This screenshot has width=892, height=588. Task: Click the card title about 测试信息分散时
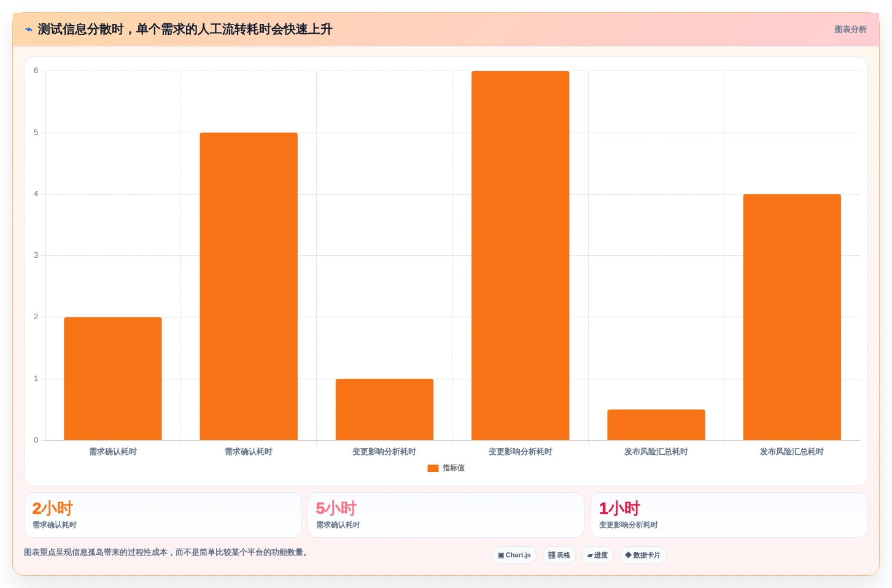(x=185, y=29)
